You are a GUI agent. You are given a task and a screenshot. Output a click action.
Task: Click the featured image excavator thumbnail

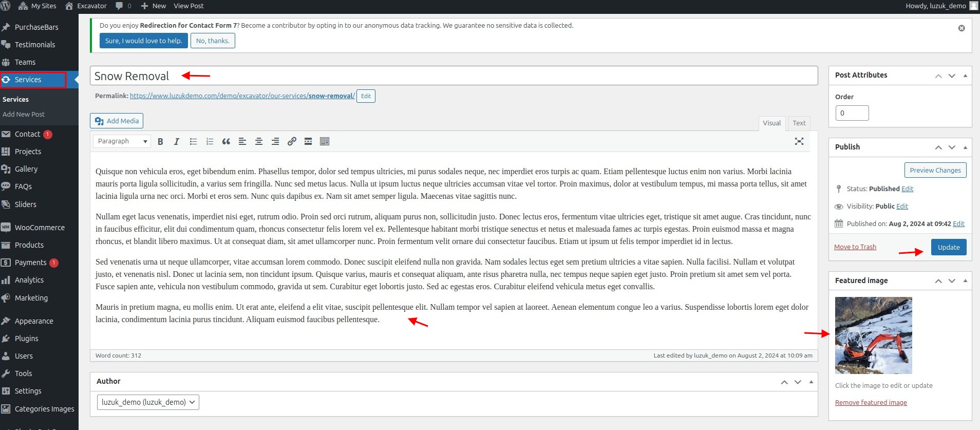pos(873,335)
